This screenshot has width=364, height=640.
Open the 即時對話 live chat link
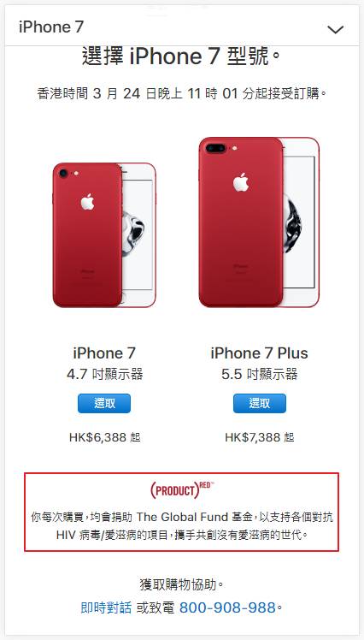(x=106, y=607)
